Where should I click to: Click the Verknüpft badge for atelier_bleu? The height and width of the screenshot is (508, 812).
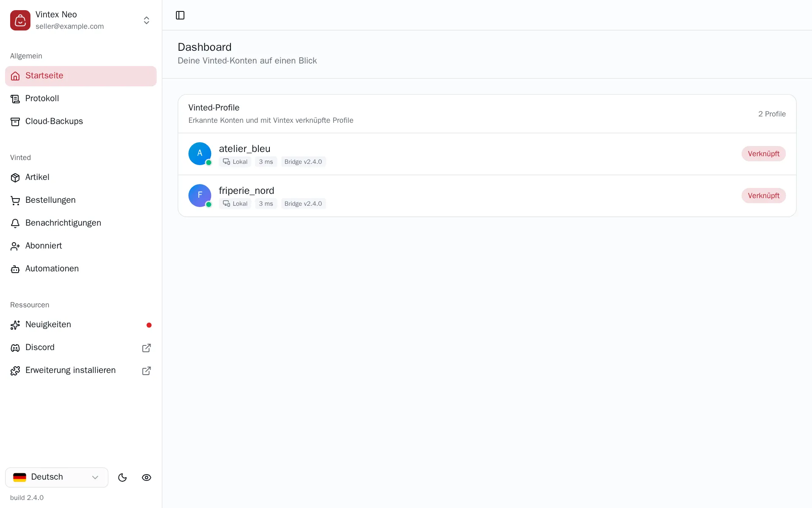[763, 154]
